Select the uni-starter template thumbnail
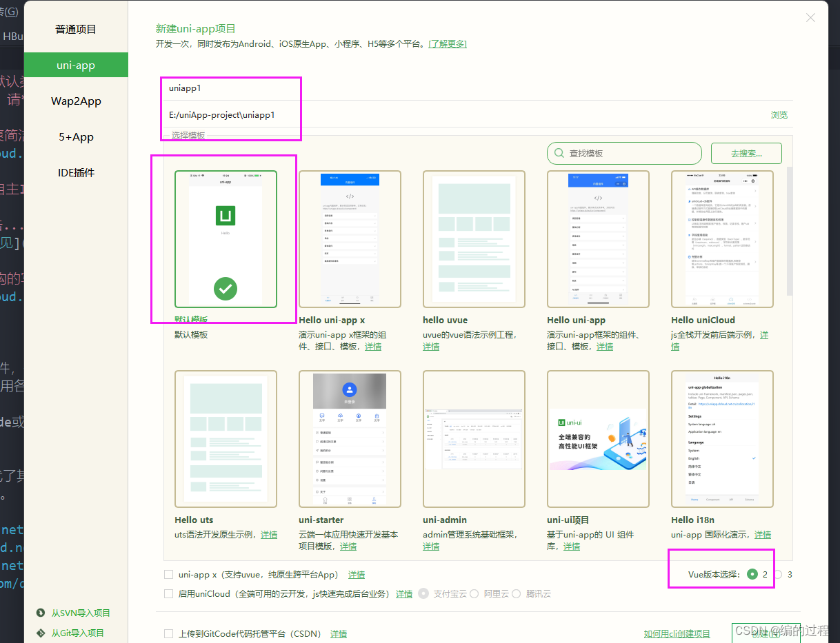The width and height of the screenshot is (840, 643). click(x=350, y=439)
